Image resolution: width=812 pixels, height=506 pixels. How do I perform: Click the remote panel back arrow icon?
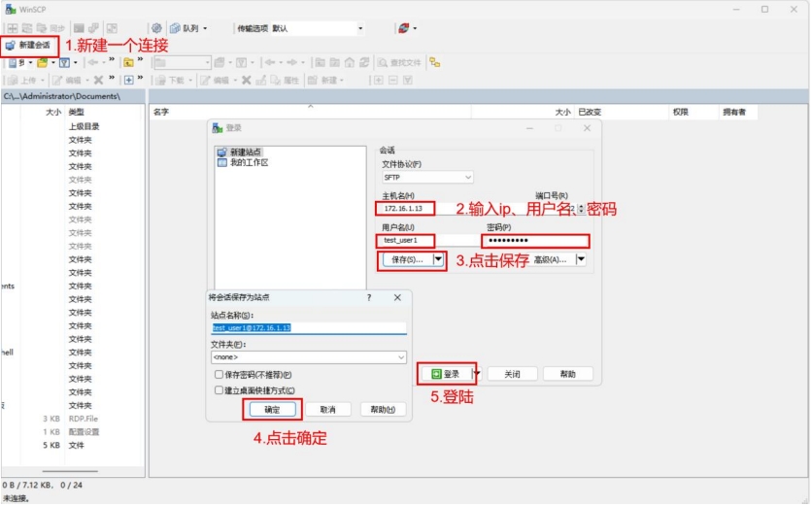270,63
